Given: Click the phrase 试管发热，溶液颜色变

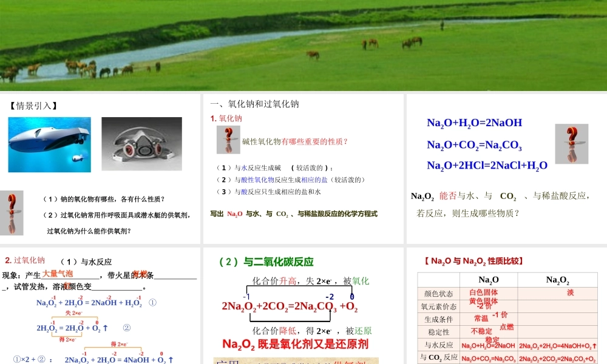Looking at the screenshot, I should (53, 286).
